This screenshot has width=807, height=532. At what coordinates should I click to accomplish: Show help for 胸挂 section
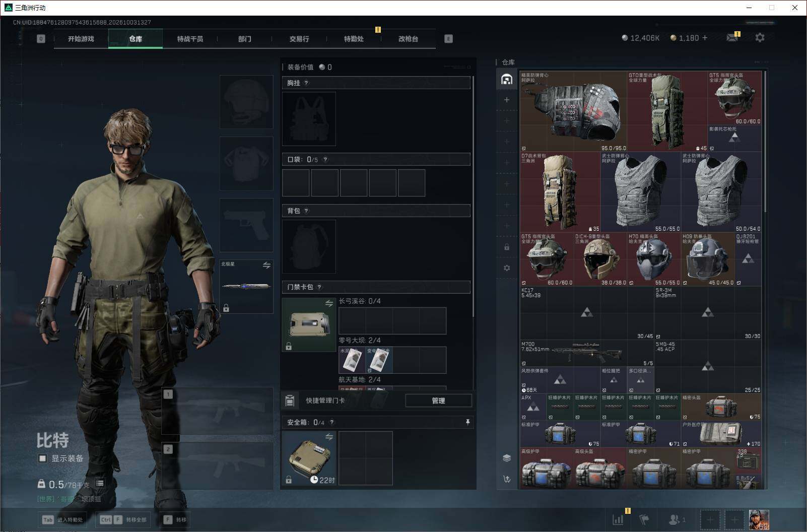306,83
